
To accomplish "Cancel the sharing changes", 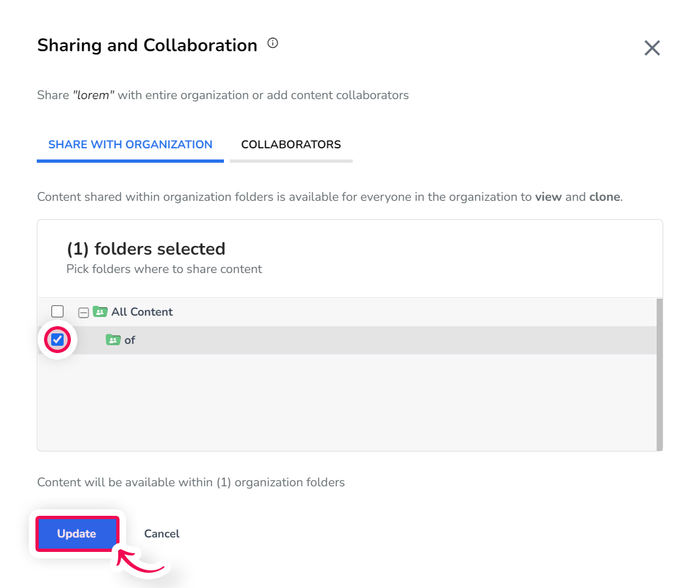I will point(162,534).
